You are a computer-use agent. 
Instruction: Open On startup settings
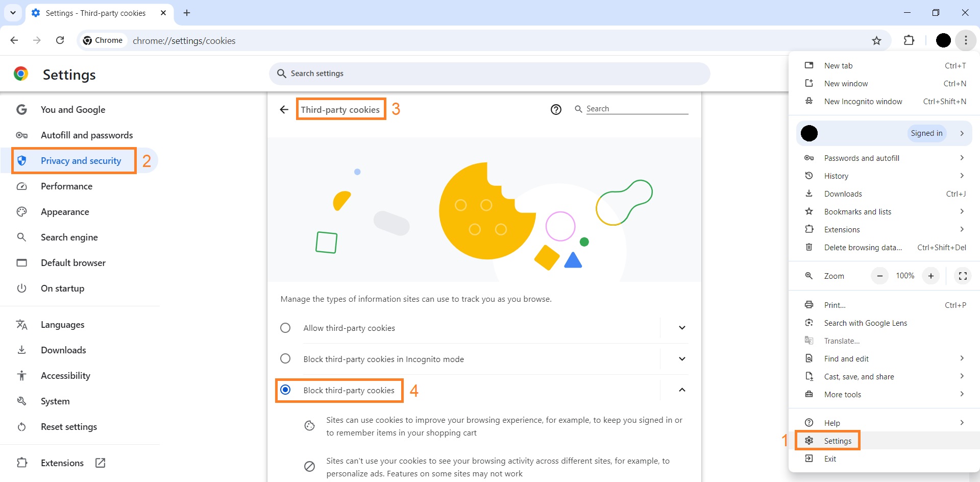[62, 288]
